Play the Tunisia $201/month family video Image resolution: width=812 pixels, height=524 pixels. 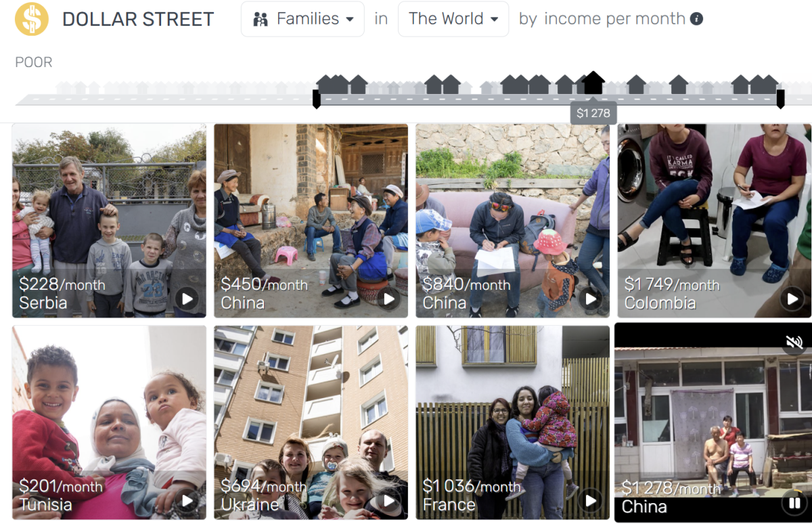click(187, 500)
